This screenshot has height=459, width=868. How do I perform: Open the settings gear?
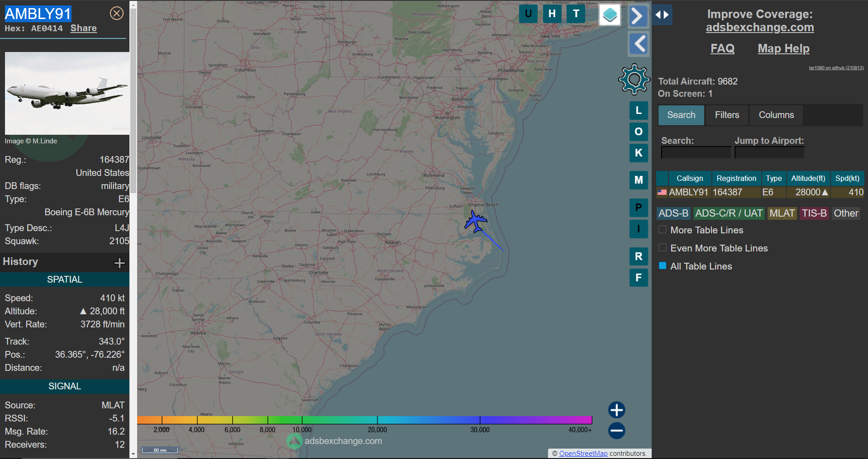[634, 80]
